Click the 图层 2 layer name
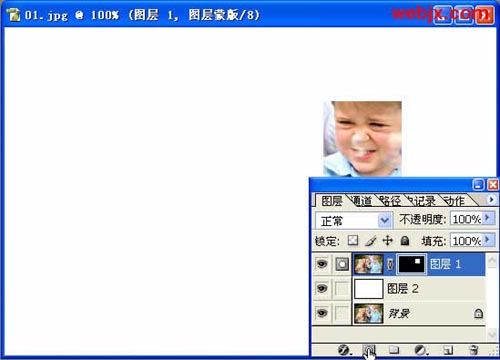The image size is (500, 360). [x=403, y=289]
